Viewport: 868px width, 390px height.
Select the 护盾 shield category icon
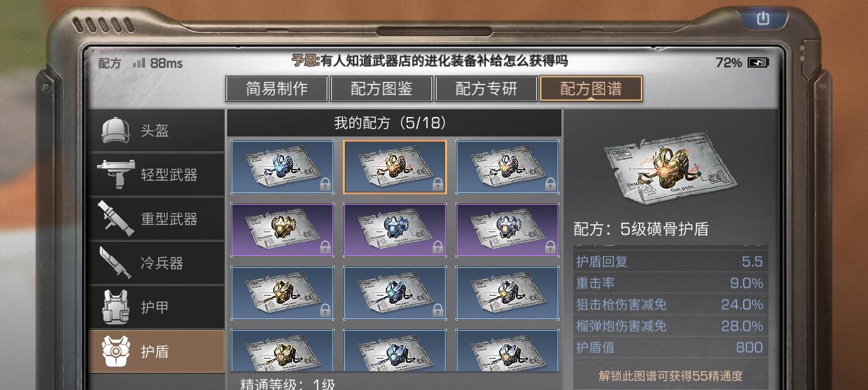click(116, 352)
